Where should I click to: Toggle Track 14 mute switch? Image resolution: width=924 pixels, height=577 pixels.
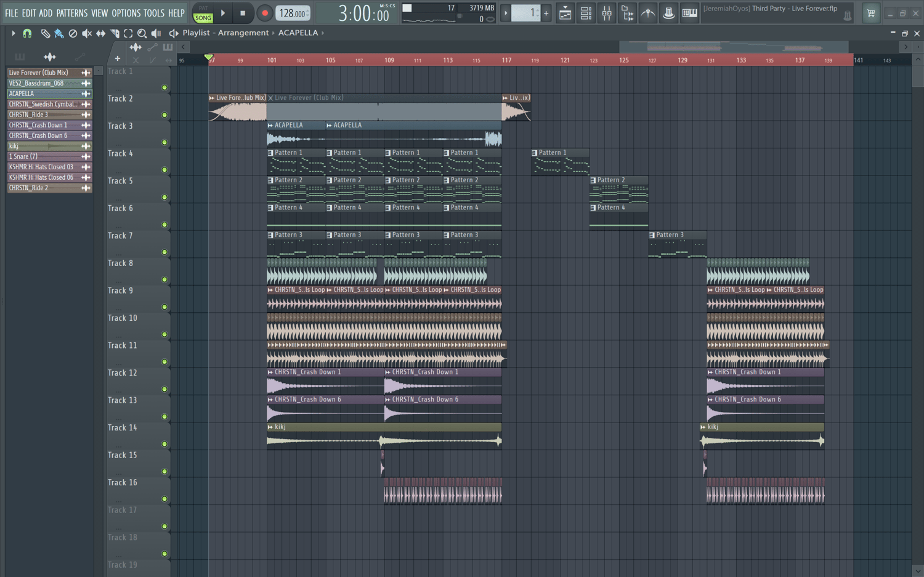coord(164,444)
